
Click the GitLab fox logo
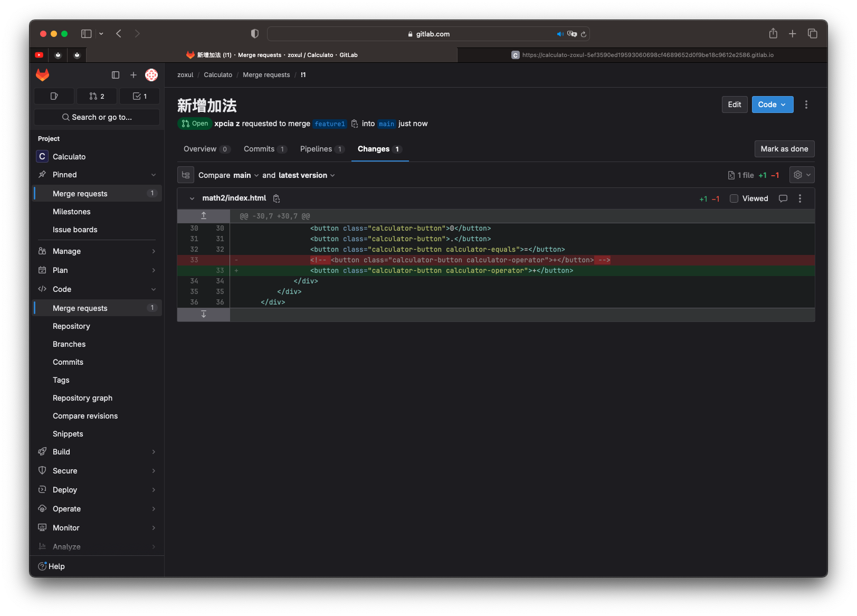pyautogui.click(x=43, y=75)
